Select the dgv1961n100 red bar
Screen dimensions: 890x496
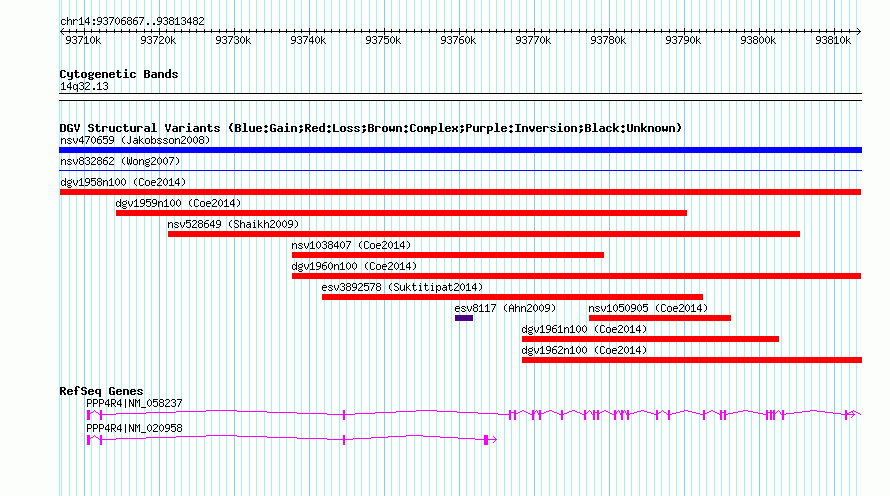[650, 339]
